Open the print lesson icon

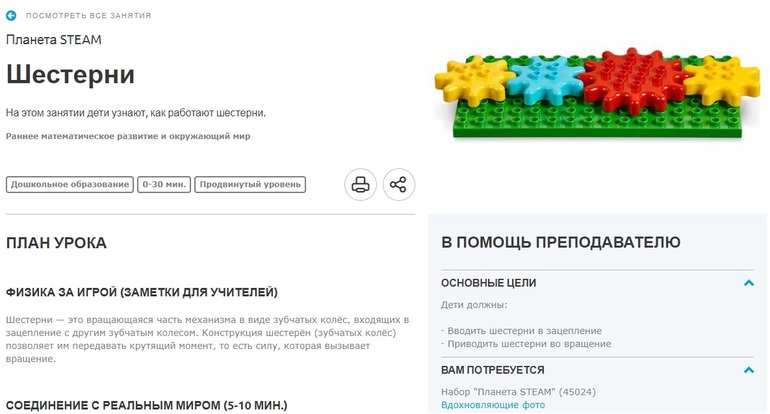pyautogui.click(x=360, y=185)
